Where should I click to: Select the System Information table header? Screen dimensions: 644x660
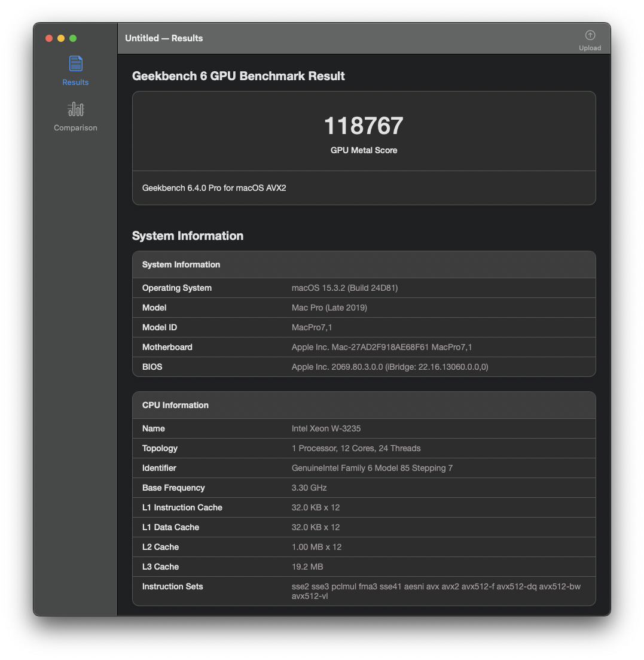pos(181,264)
